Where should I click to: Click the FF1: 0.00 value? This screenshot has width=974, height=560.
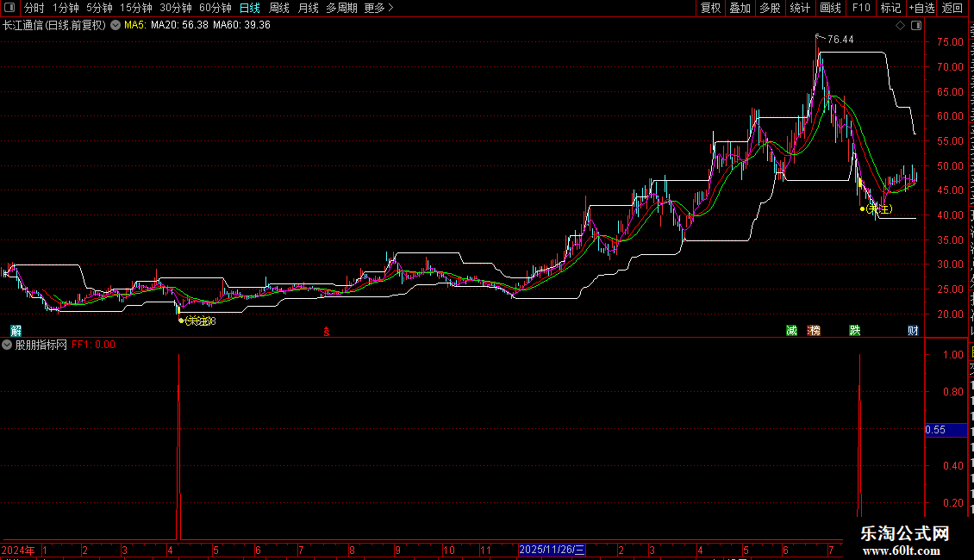point(94,345)
